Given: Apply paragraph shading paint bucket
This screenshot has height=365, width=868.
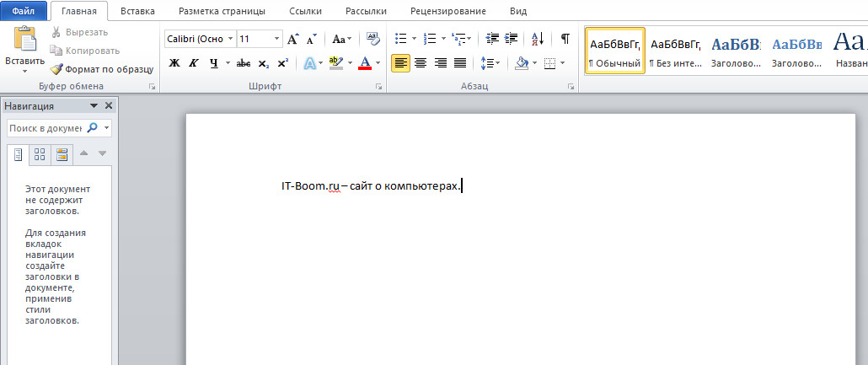Looking at the screenshot, I should [522, 63].
